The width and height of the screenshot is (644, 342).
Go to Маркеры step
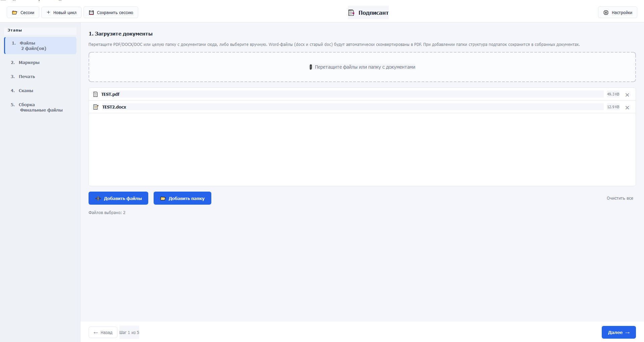[x=41, y=63]
